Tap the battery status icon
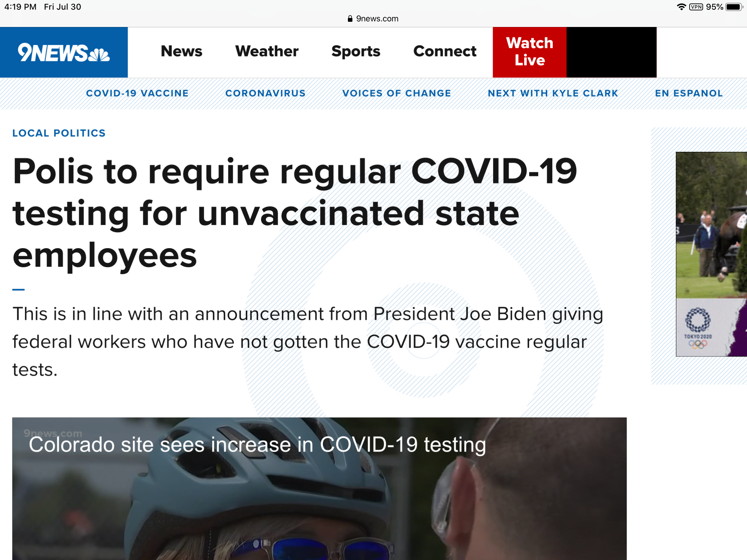Viewport: 747px width, 560px height. click(x=734, y=7)
